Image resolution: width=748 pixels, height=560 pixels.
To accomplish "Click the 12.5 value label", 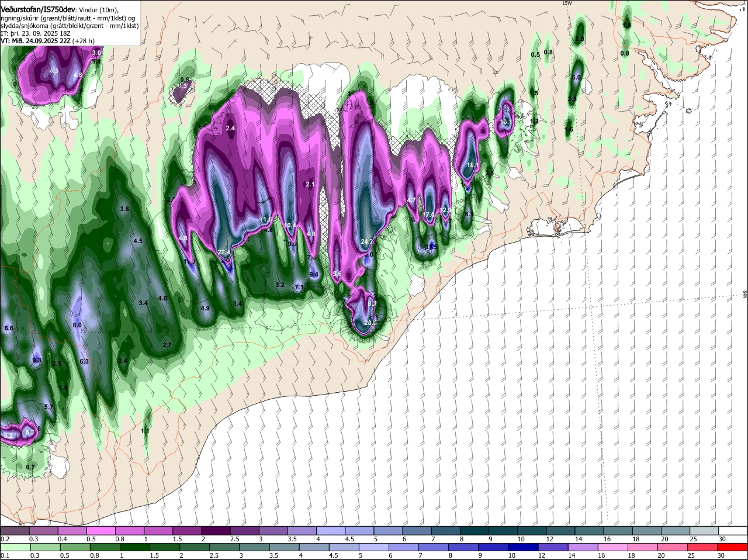I will [x=446, y=210].
